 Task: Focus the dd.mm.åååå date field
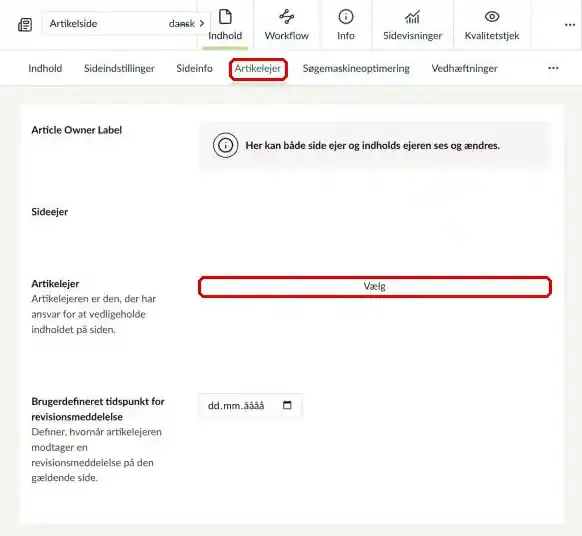pyautogui.click(x=251, y=406)
